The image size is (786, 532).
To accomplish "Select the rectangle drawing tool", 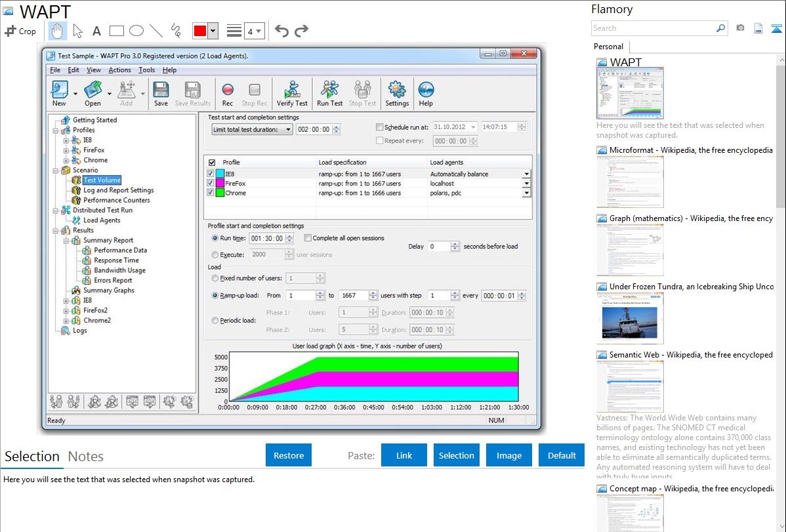I will pyautogui.click(x=116, y=31).
